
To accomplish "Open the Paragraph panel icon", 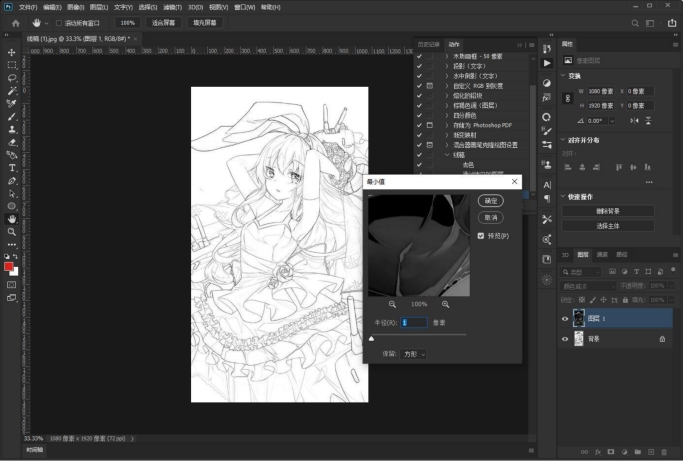I will [x=547, y=199].
